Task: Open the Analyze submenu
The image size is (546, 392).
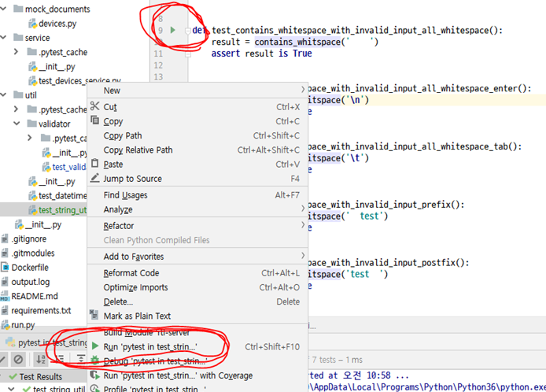Action: click(197, 209)
